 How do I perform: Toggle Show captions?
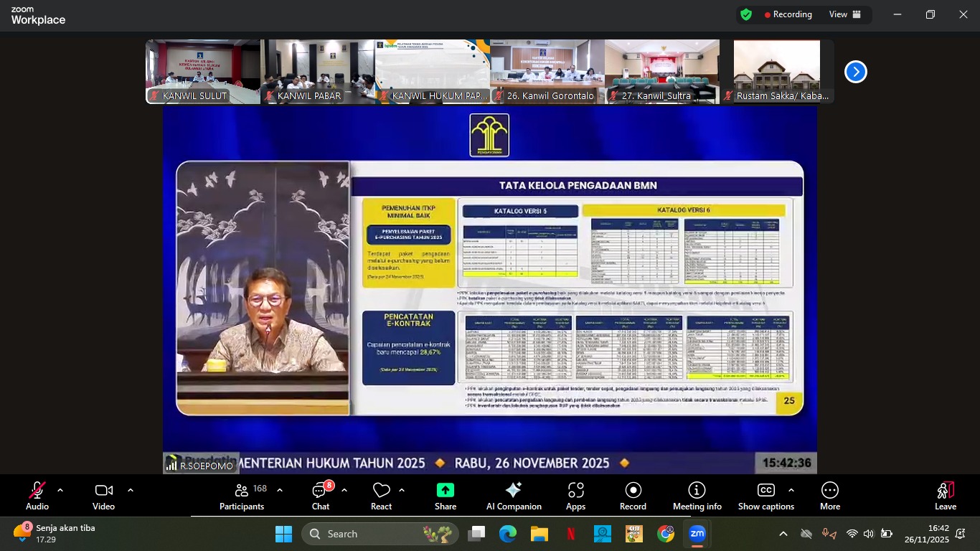(765, 496)
